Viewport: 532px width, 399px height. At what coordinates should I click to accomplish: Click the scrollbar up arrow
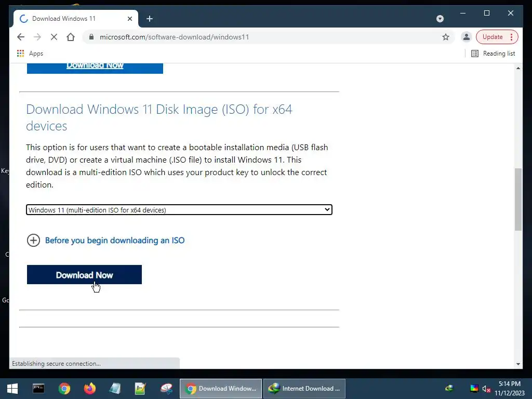[518, 68]
